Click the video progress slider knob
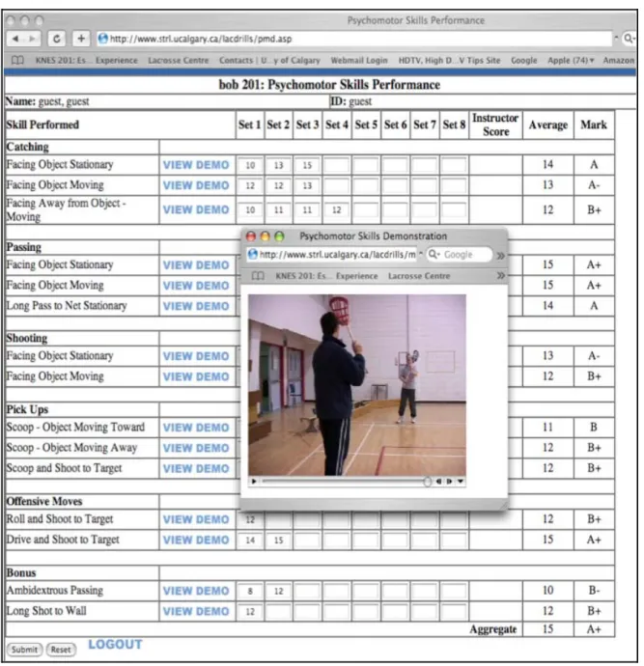 pos(428,482)
